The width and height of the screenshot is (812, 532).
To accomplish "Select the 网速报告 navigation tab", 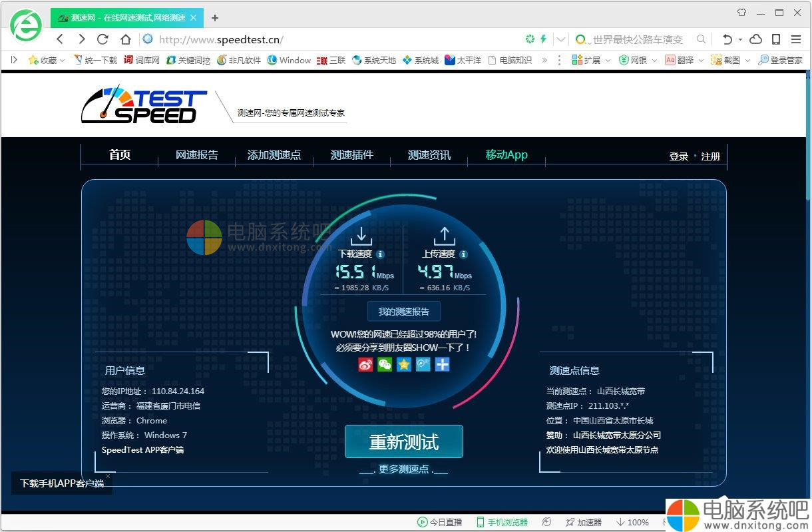I will [197, 154].
